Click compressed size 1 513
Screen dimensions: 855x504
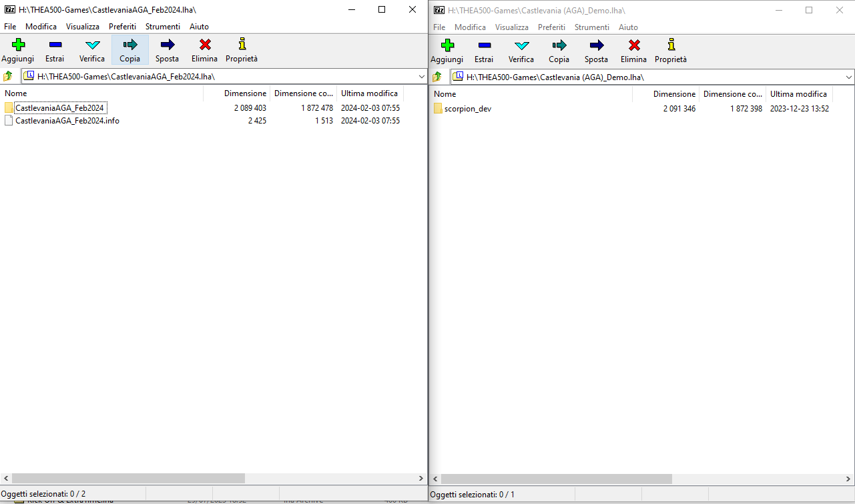(324, 121)
